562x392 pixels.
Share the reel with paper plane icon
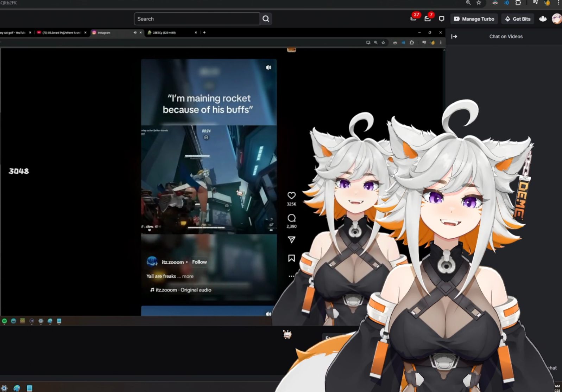(291, 240)
